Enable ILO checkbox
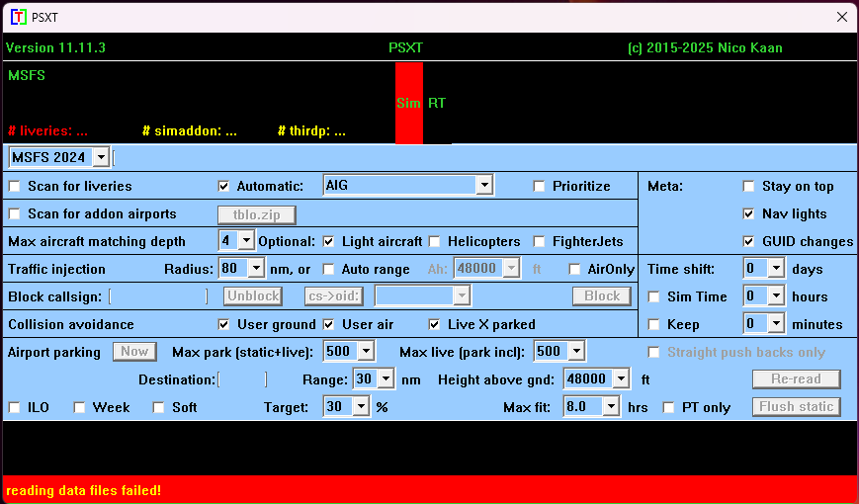859x504 pixels. [14, 407]
